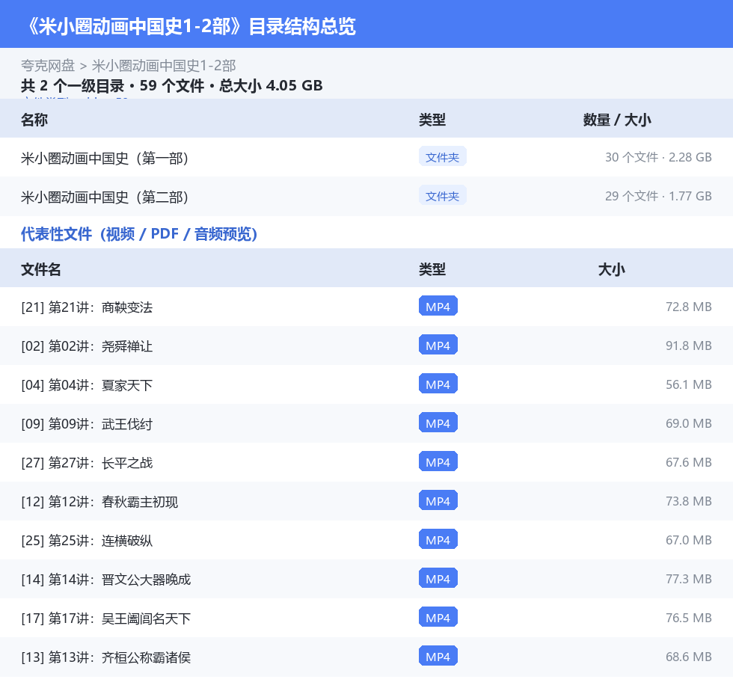Click the 名称 column header
The image size is (733, 700).
tap(34, 120)
